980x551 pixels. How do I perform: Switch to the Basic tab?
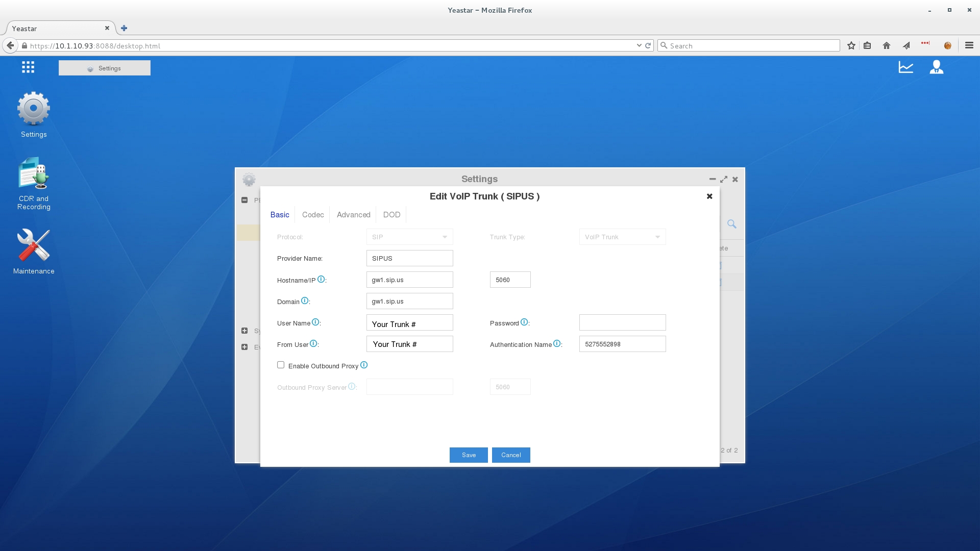(280, 215)
